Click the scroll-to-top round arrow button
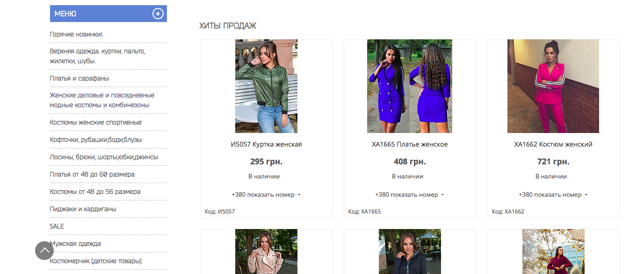This screenshot has height=274, width=644. pyautogui.click(x=45, y=251)
